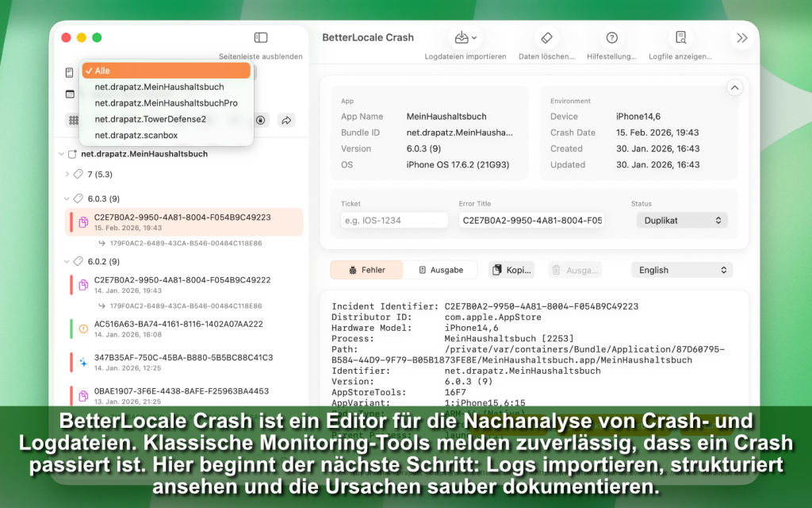Expand the 7 (5.3) version group
Screen dimensions: 812x508
point(67,174)
